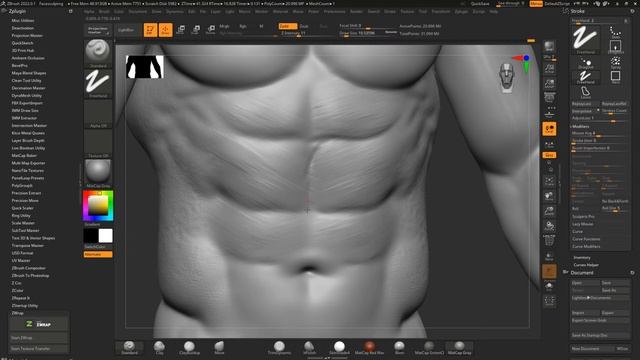Expand Curve Functions section in Stroke panel

pyautogui.click(x=586, y=239)
